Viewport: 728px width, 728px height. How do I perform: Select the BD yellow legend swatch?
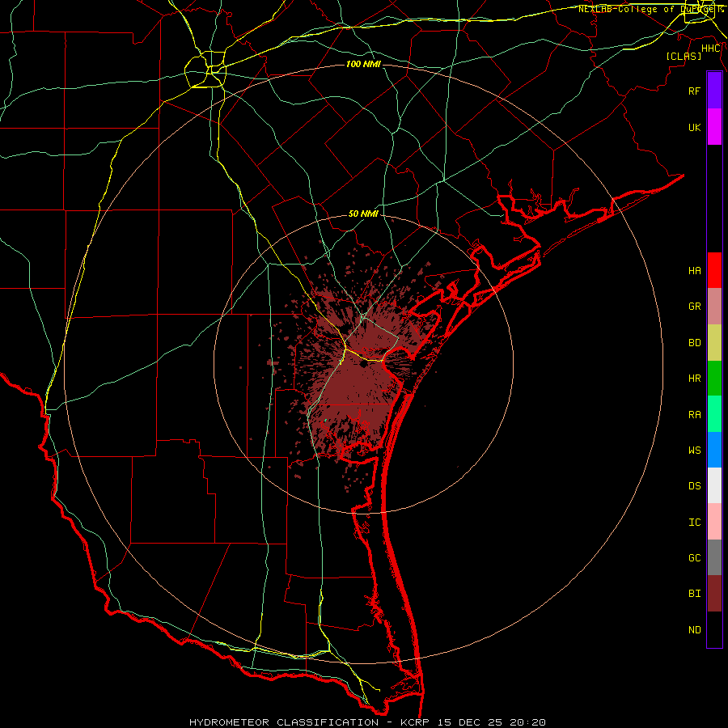714,343
